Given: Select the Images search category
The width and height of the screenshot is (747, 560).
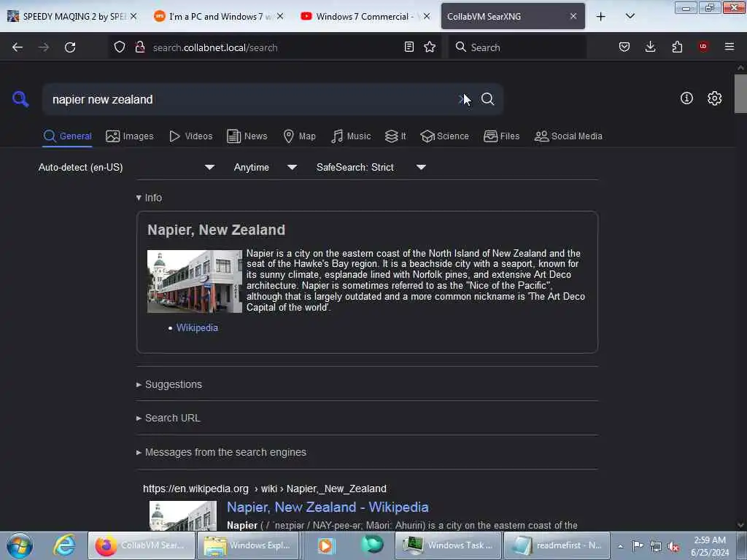Looking at the screenshot, I should pos(130,136).
